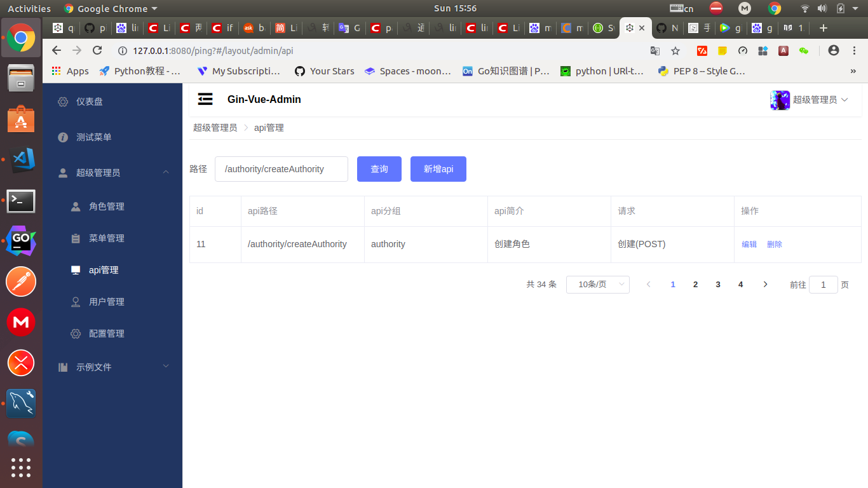This screenshot has height=488, width=868.
Task: Launch MySQL Workbench from the dock
Action: (x=21, y=403)
